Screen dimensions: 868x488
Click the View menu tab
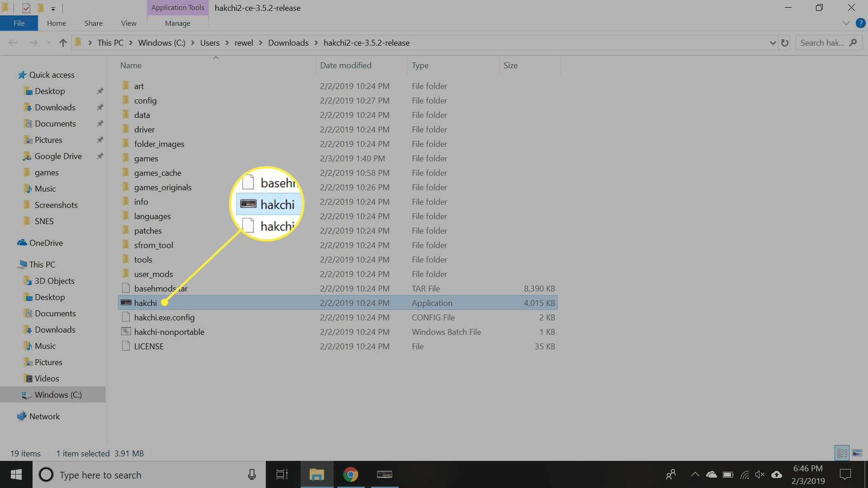(128, 23)
